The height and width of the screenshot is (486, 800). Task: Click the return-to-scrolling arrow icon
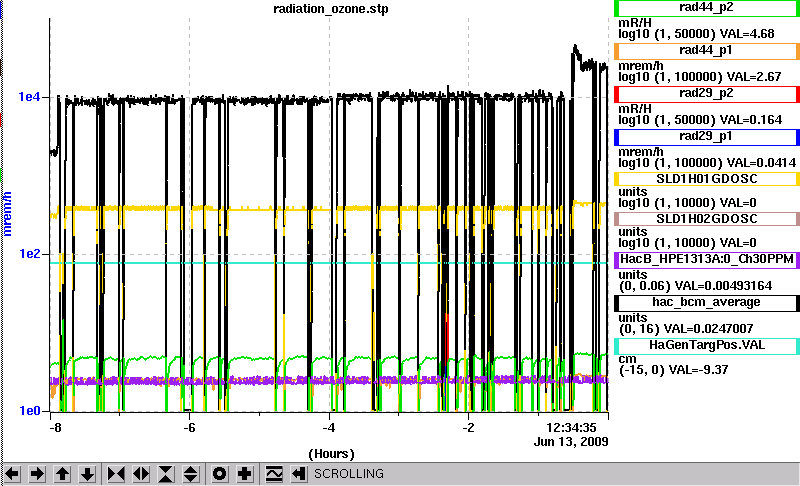(298, 474)
